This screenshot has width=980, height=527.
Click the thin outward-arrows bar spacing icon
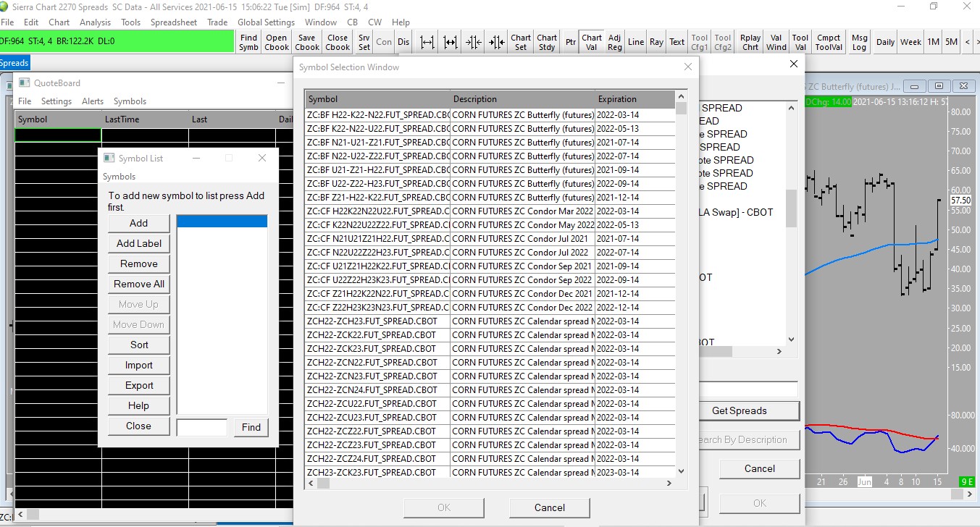(427, 42)
